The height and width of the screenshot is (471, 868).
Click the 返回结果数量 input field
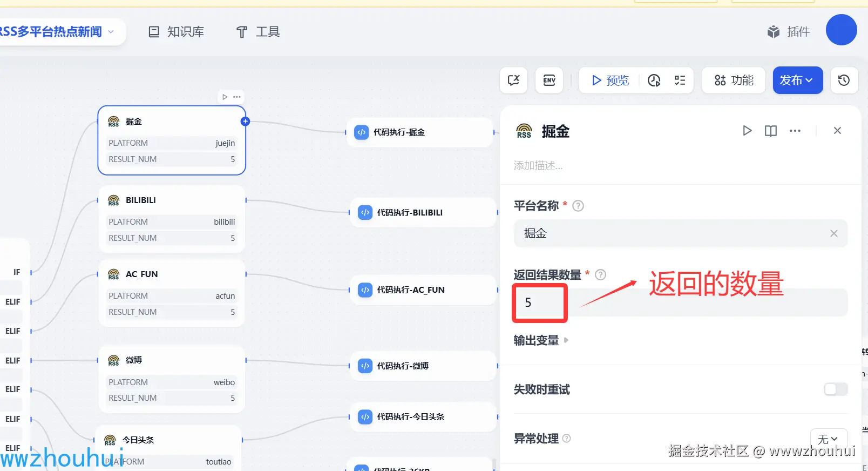click(x=680, y=302)
